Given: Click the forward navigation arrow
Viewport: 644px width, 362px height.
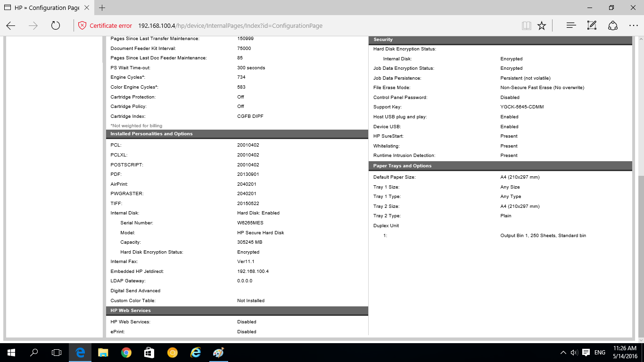Looking at the screenshot, I should coord(33,26).
